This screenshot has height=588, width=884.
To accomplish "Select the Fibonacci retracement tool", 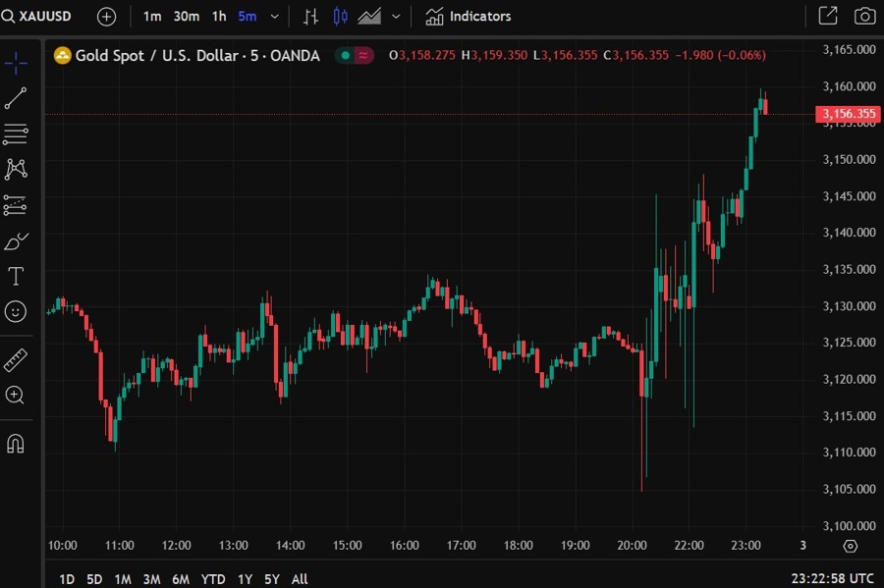I will coord(16,134).
